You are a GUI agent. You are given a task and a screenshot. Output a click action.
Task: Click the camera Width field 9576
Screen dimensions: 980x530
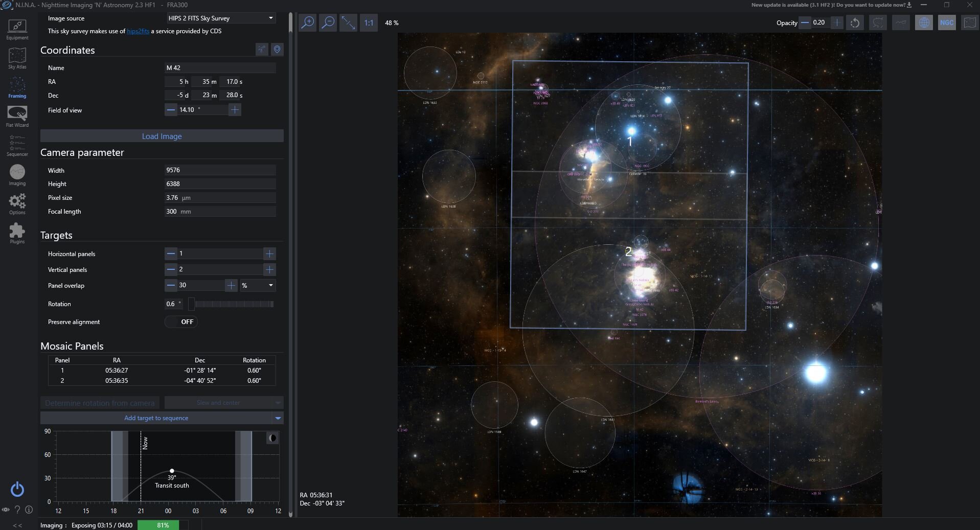[220, 170]
